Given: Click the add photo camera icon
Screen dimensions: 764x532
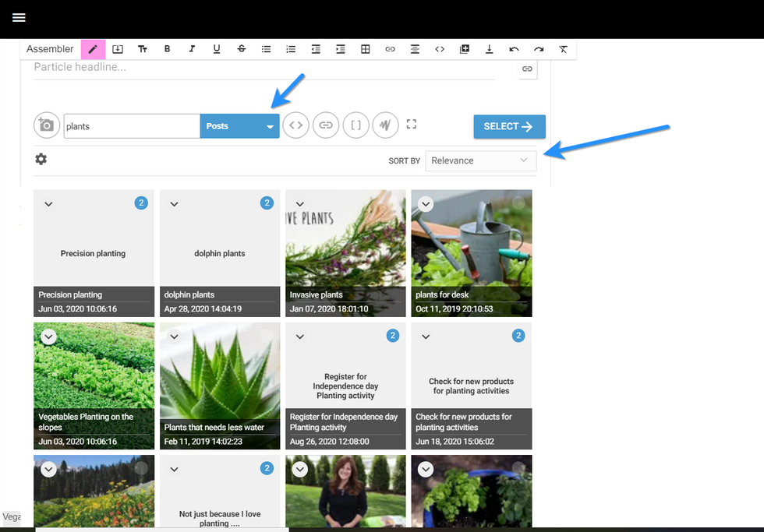Looking at the screenshot, I should (47, 125).
